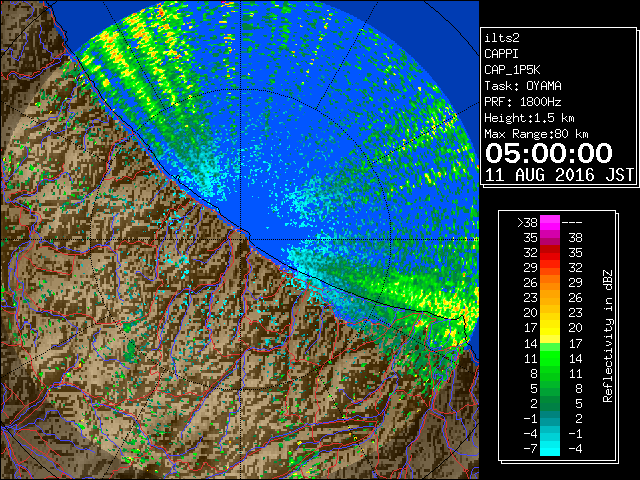Click the orange 26 dBZ legend swatch
Image resolution: width=640 pixels, height=480 pixels.
pyautogui.click(x=550, y=283)
